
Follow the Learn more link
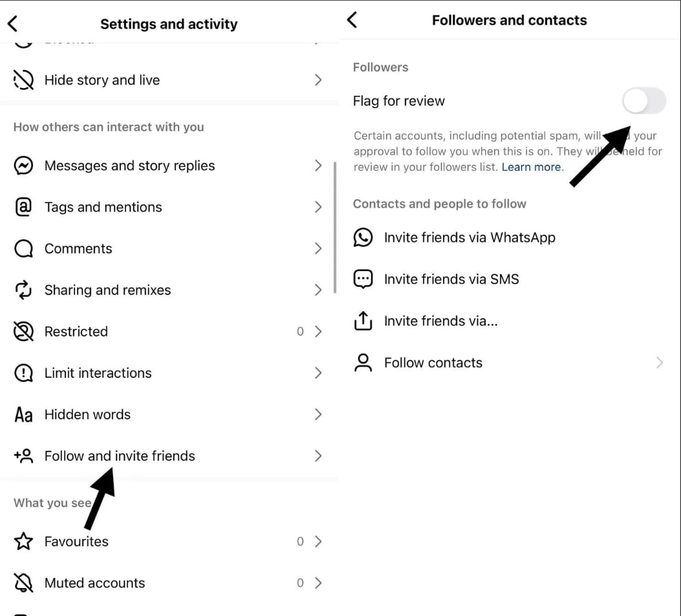point(532,167)
